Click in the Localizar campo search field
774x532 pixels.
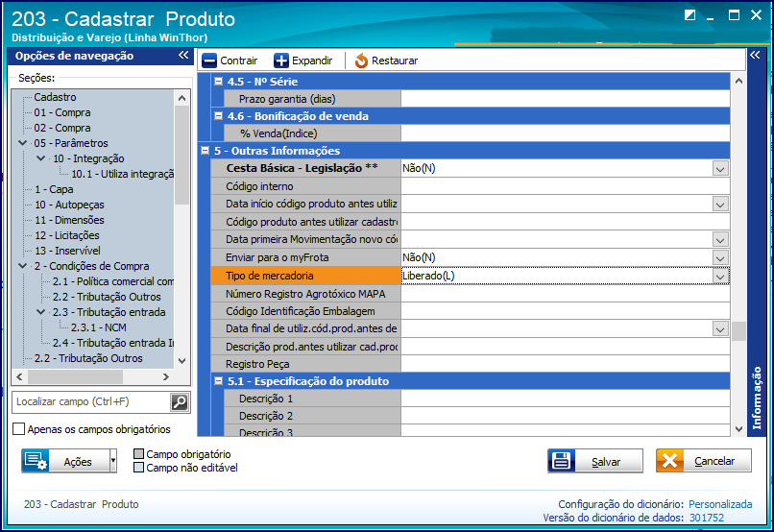(91, 401)
